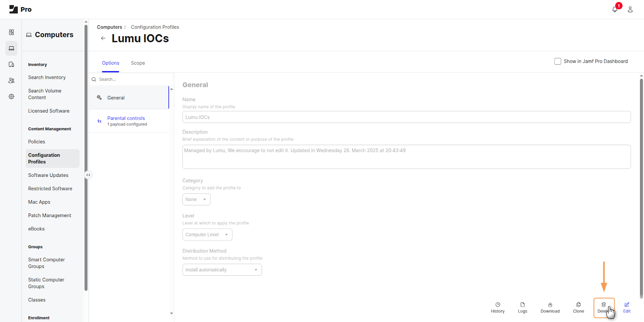Open the Install automatically dropdown
644x322 pixels.
pyautogui.click(x=222, y=270)
